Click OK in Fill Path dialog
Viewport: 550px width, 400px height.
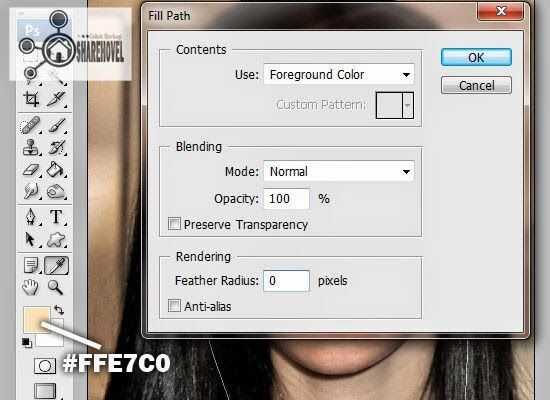pos(476,58)
